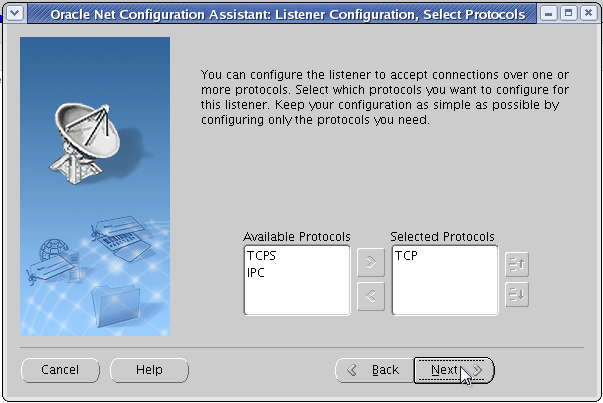Select TCP in Selected Protocols
The height and width of the screenshot is (403, 603).
coord(406,256)
